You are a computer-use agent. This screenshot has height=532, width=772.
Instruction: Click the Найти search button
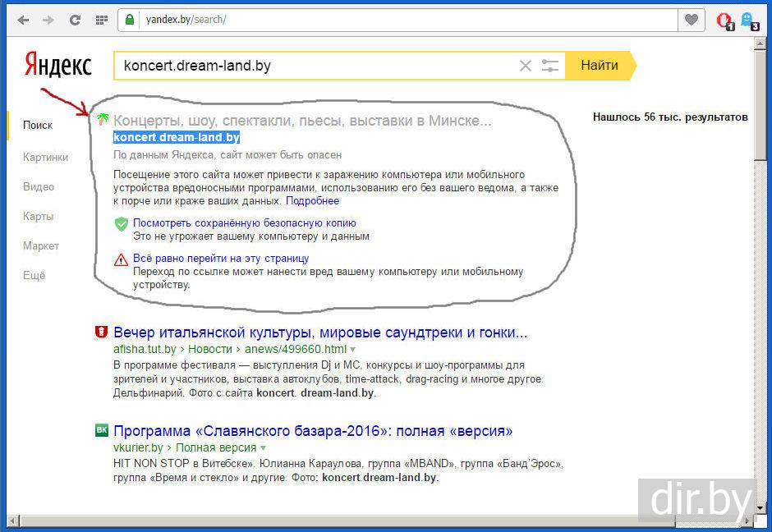click(x=600, y=66)
